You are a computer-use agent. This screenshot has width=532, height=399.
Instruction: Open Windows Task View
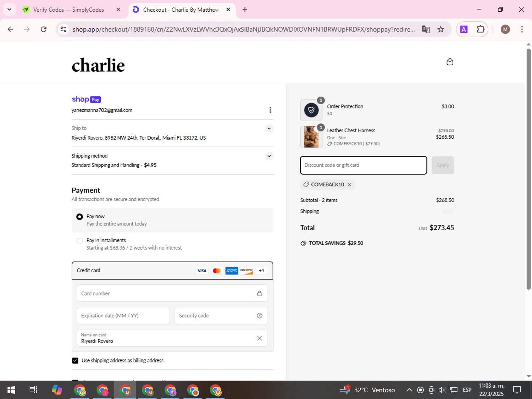33,390
